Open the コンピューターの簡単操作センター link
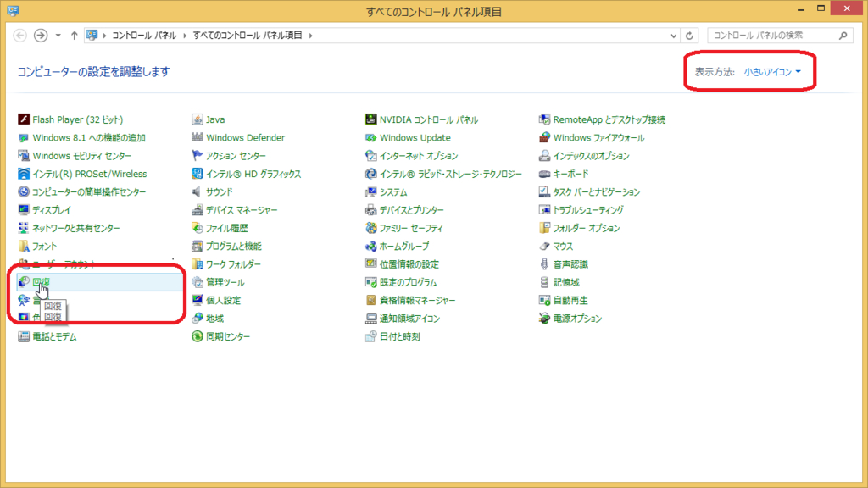The height and width of the screenshot is (488, 868). tap(89, 192)
